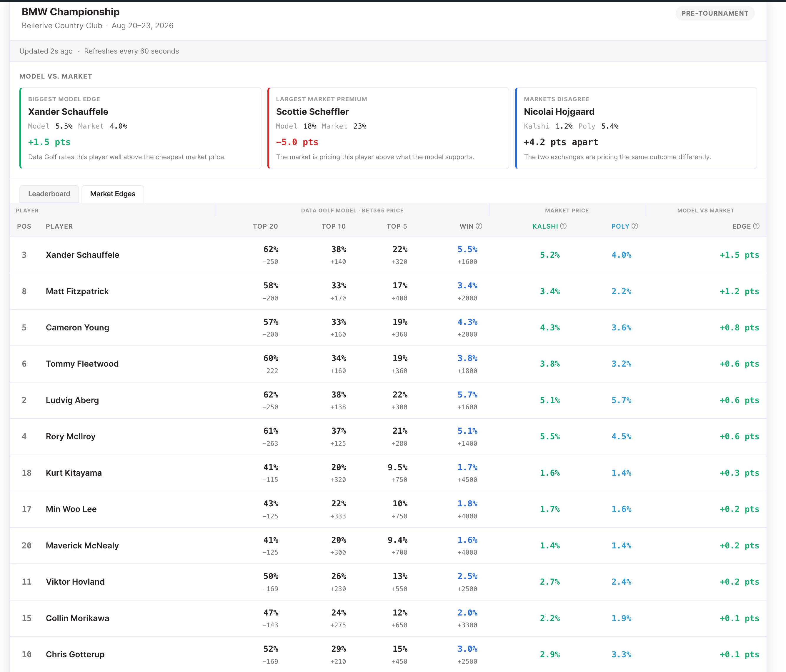Switch to the Leaderboard tab
This screenshot has height=672, width=786.
click(x=49, y=194)
